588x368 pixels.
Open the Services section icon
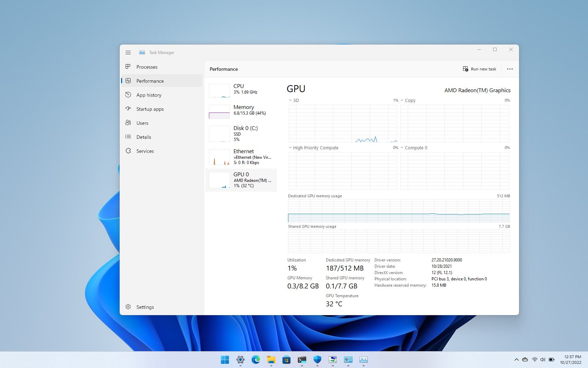128,151
